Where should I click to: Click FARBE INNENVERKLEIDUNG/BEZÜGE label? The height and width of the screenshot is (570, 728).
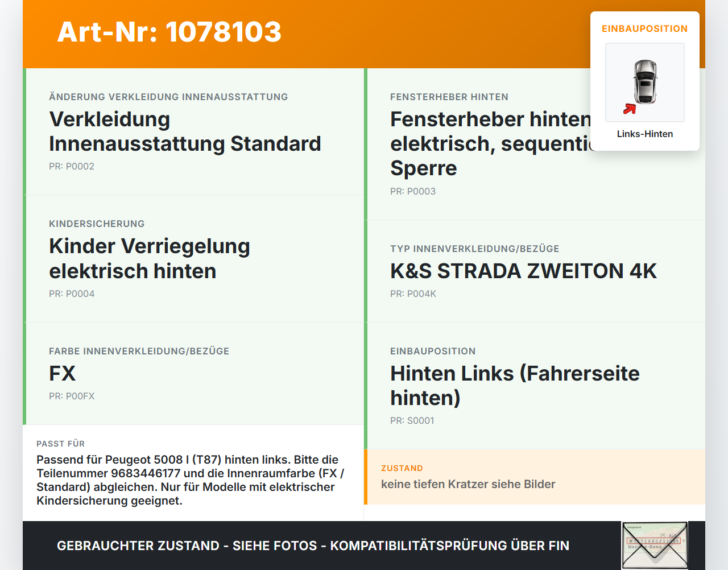(139, 351)
